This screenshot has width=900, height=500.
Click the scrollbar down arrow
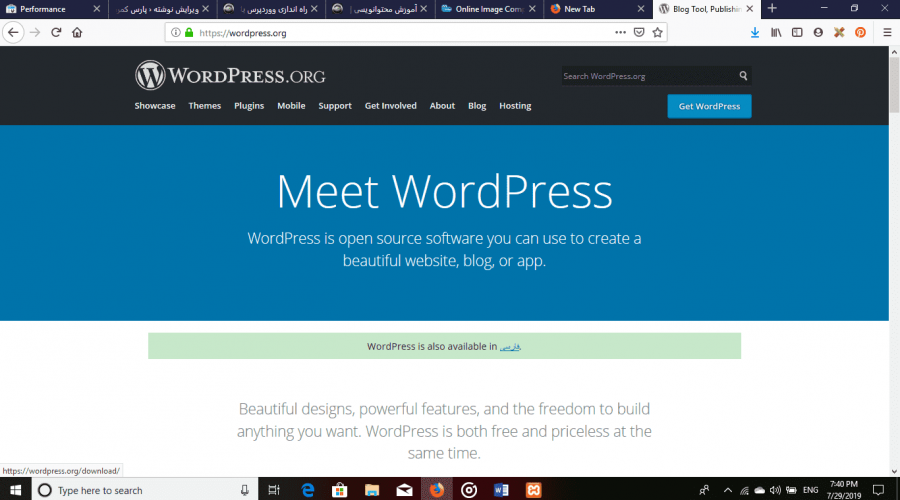coord(894,471)
